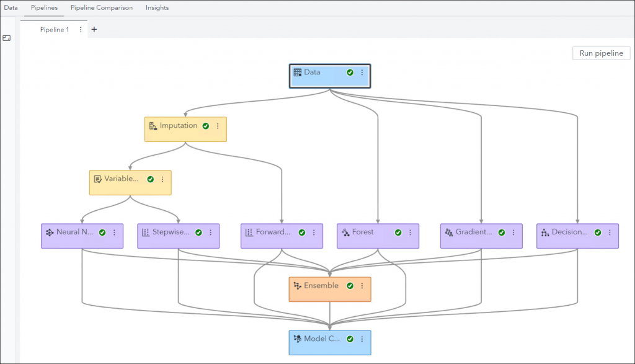Switch to the Pipeline Comparison tab
Viewport: 635px width, 364px height.
[x=101, y=7]
